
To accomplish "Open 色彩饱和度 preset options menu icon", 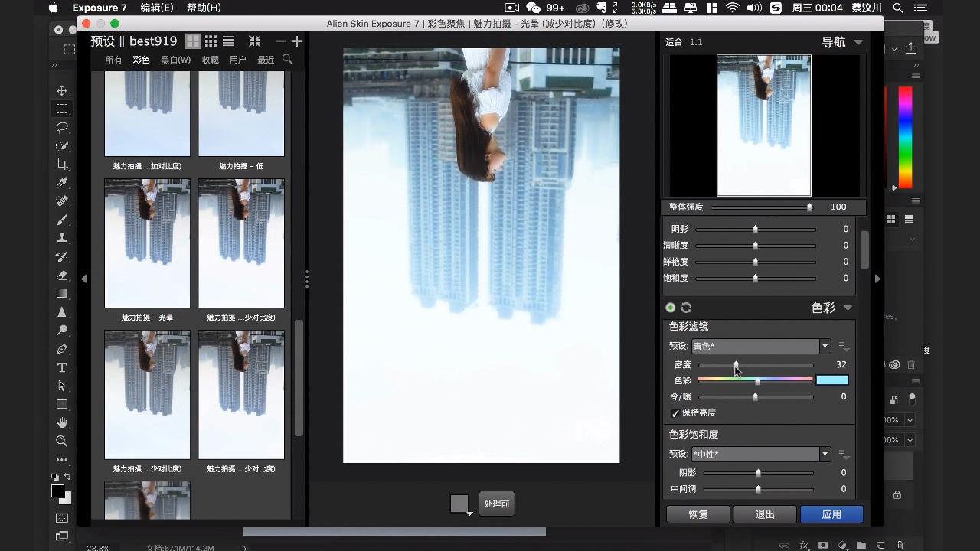I will (x=843, y=455).
